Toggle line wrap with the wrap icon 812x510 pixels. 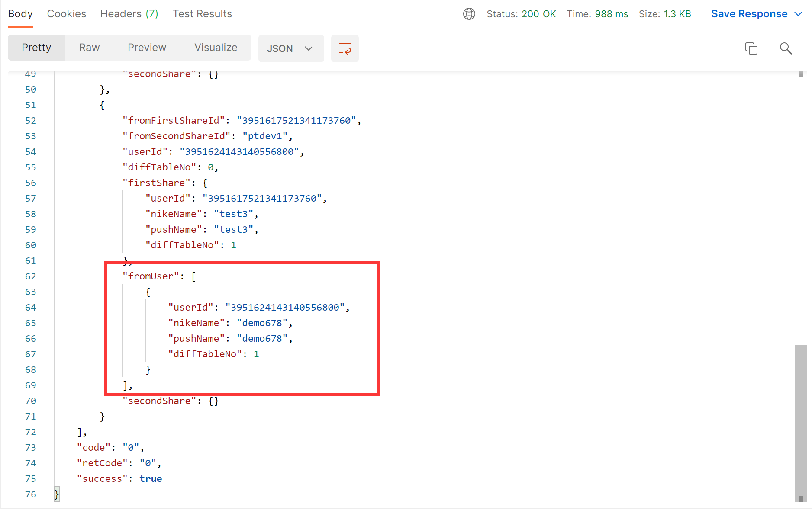[345, 48]
